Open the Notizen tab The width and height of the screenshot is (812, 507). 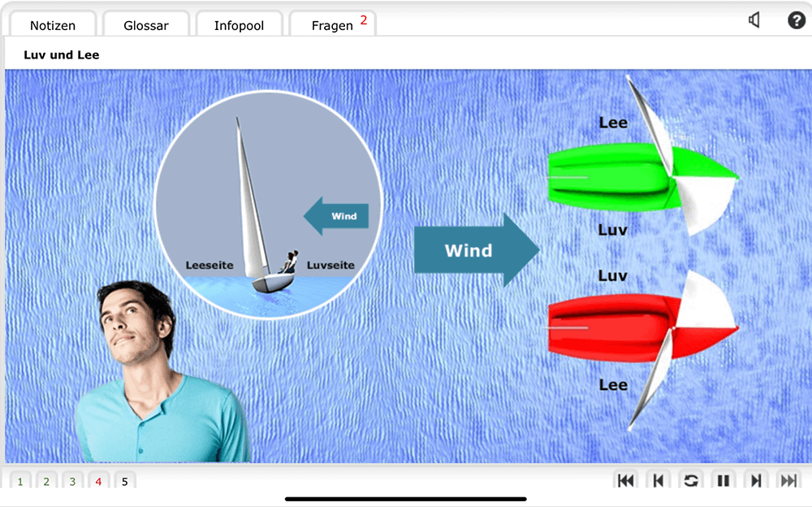(53, 25)
